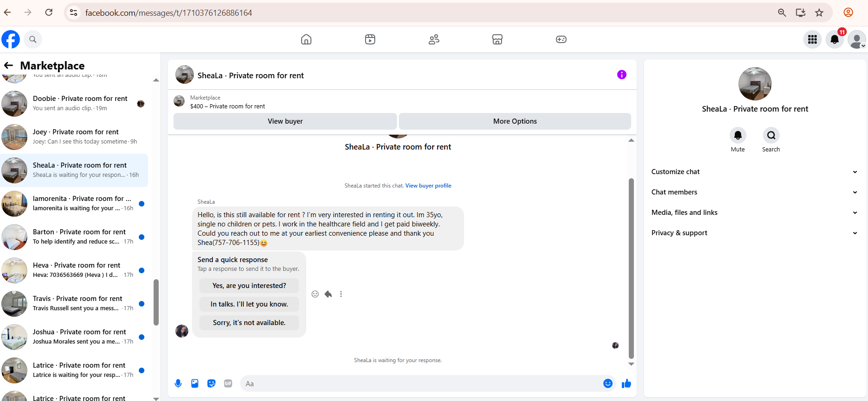Open Latrice chat with waiting status

pos(74,370)
